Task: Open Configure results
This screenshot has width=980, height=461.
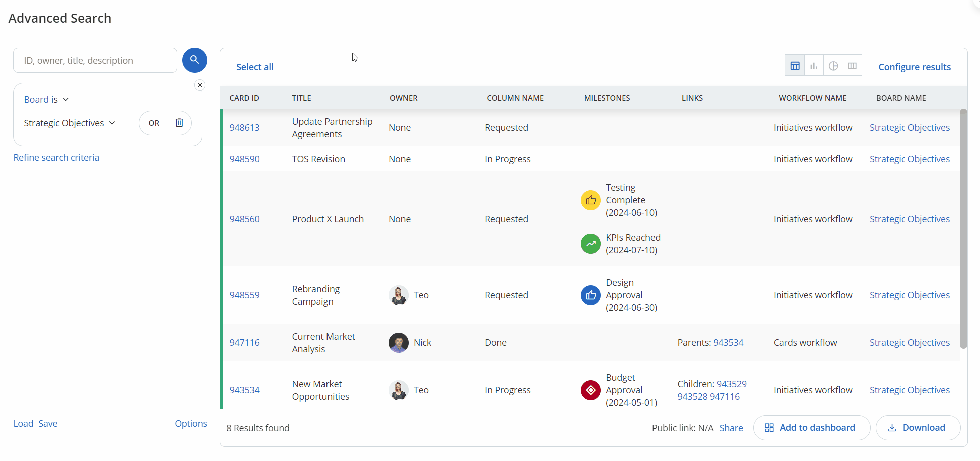Action: [914, 67]
